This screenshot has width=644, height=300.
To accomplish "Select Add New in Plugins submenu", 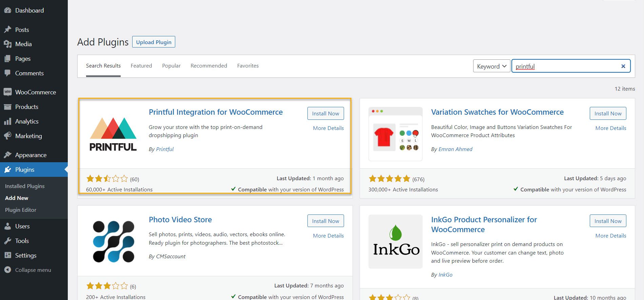I will pos(17,198).
